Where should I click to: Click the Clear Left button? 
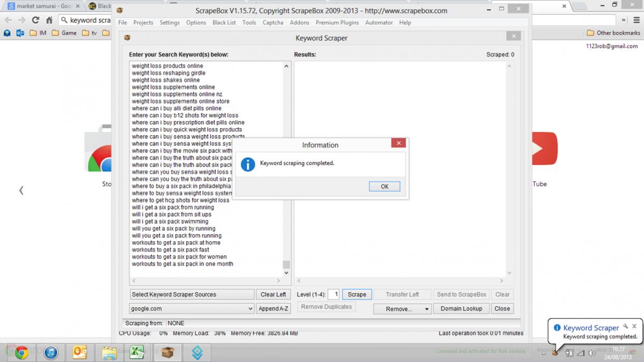click(x=273, y=294)
